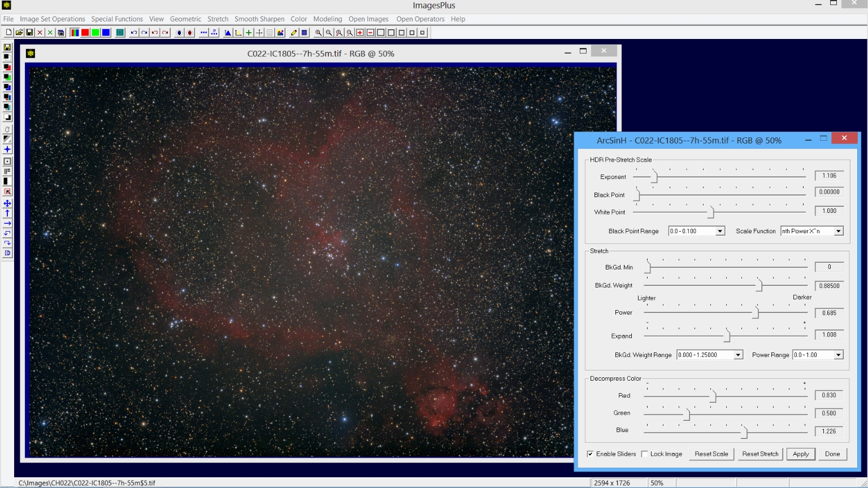The image size is (868, 488).
Task: Open the Stretch menu
Action: [218, 19]
